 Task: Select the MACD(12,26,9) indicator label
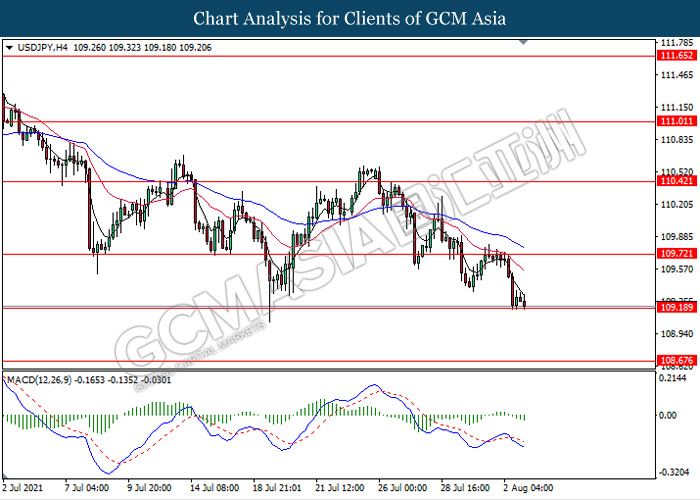(x=39, y=380)
